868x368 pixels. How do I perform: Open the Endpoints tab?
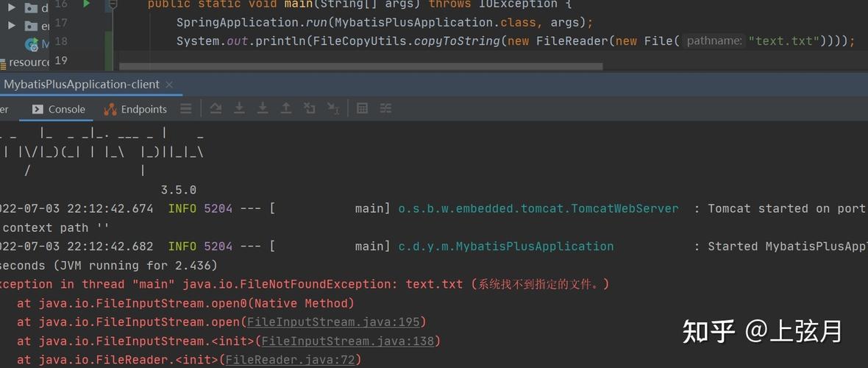pos(136,109)
